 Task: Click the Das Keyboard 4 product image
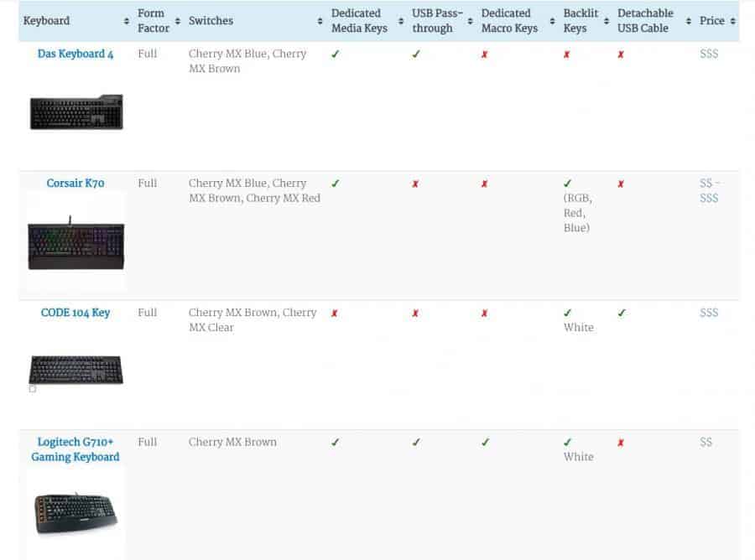click(76, 112)
